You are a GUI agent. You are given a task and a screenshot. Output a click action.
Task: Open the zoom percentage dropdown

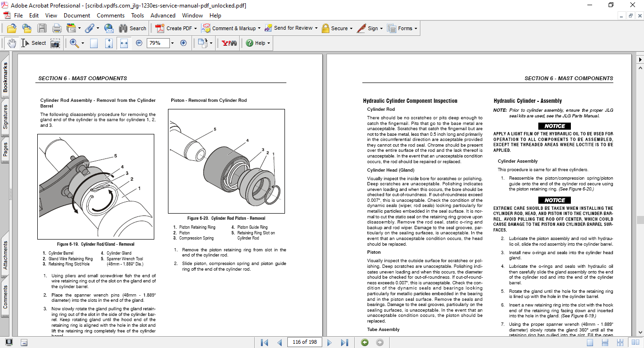tap(172, 43)
